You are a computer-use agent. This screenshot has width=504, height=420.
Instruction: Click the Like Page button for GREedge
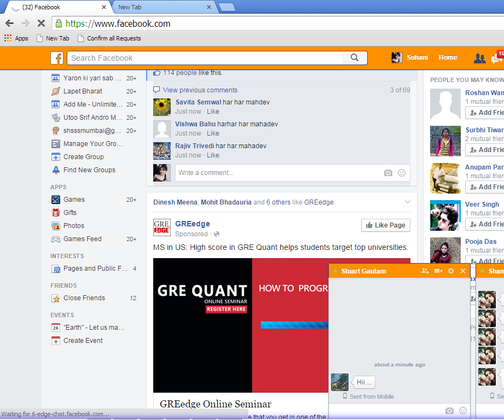385,225
